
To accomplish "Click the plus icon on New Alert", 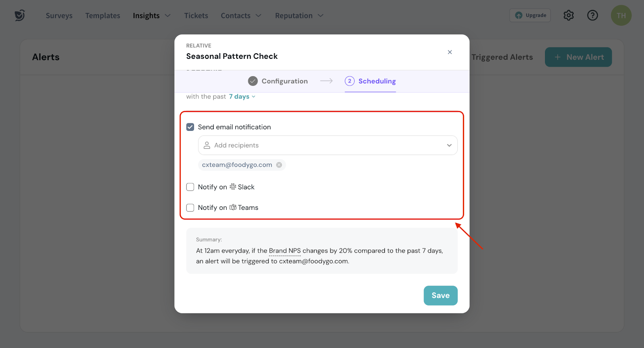I will [x=557, y=57].
